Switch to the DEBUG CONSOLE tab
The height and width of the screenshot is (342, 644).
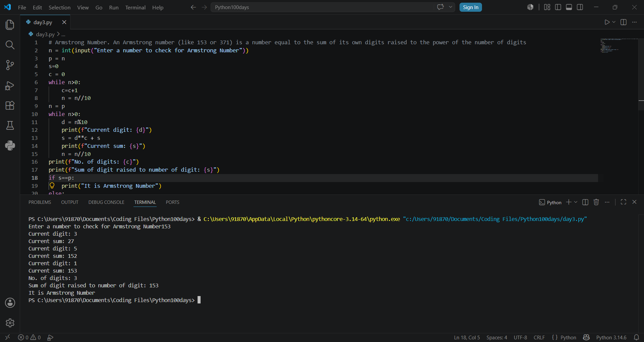pyautogui.click(x=106, y=202)
